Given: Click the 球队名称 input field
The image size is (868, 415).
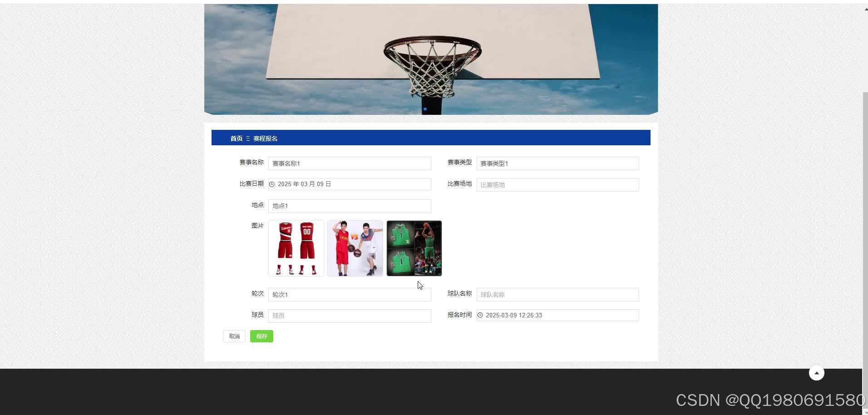Looking at the screenshot, I should tap(557, 294).
